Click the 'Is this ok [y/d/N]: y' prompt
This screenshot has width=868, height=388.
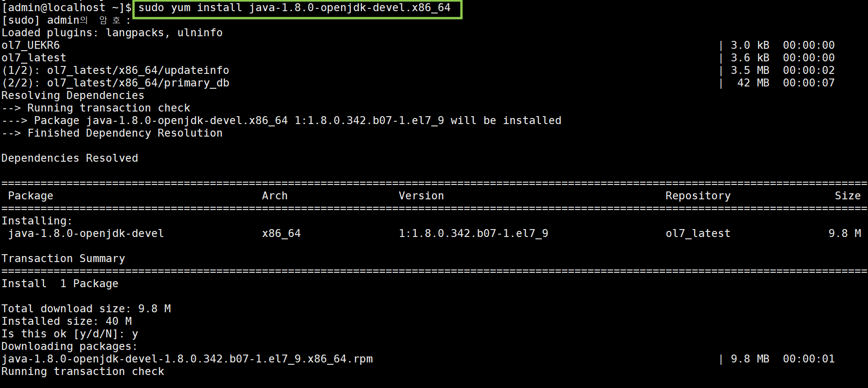(70, 334)
